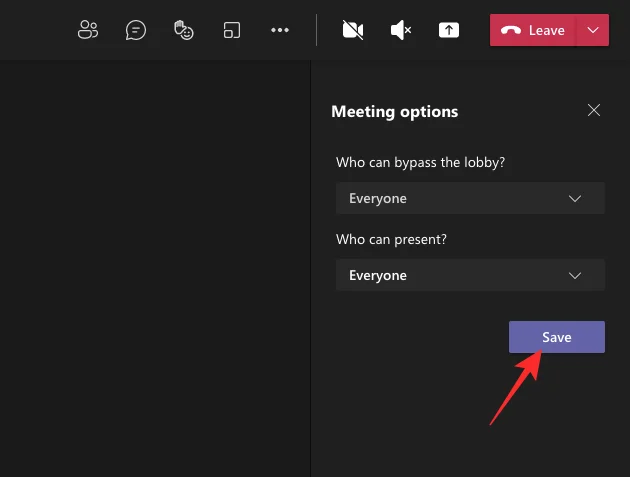Click the empty meeting stage area
This screenshot has width=630, height=477.
[155, 270]
